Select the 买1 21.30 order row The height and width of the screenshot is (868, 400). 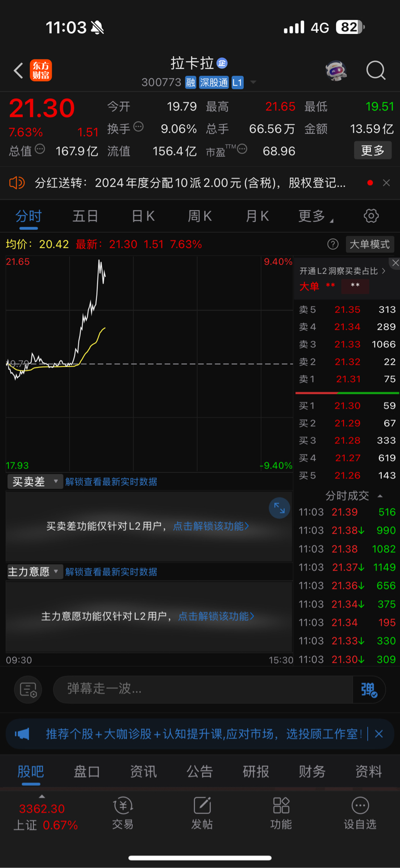347,406
